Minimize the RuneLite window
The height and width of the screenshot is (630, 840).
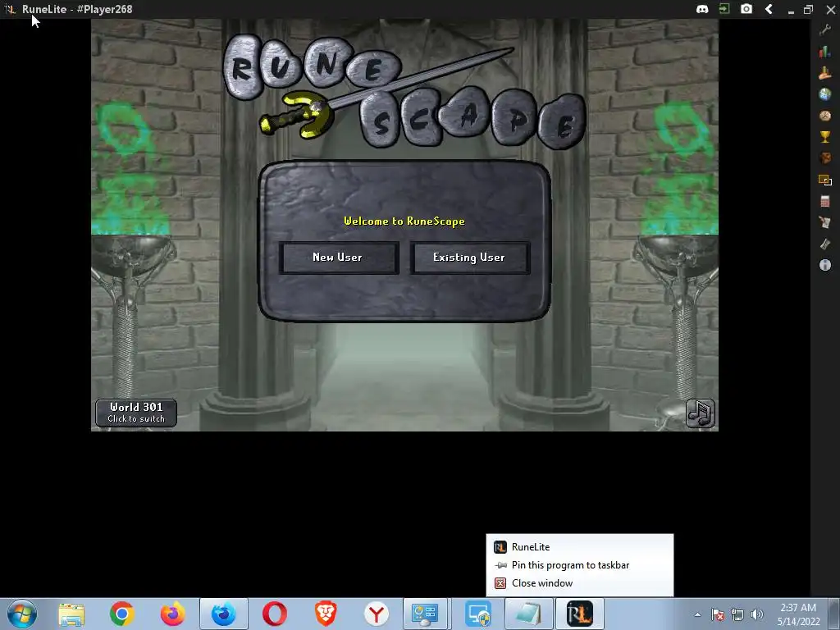791,11
